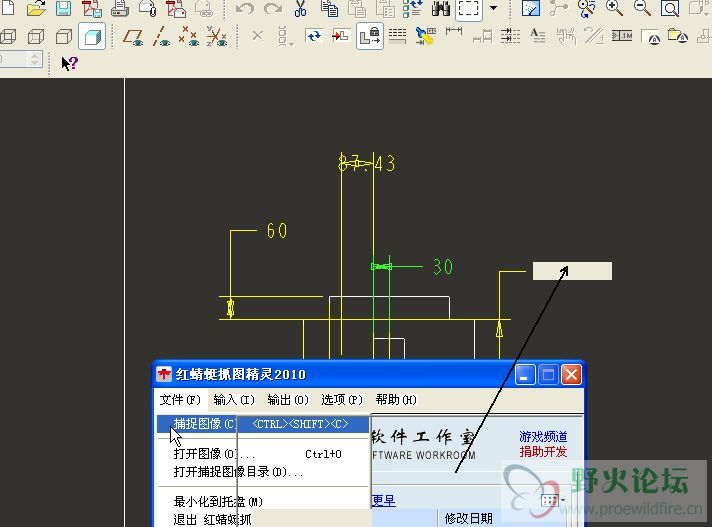
Task: Open a file with the folder icon
Action: [36, 7]
